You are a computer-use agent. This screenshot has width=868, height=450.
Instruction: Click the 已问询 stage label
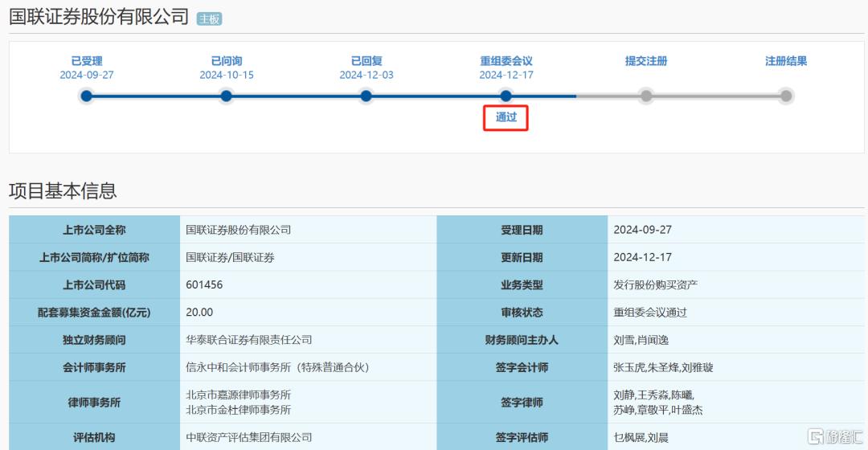coord(227,61)
